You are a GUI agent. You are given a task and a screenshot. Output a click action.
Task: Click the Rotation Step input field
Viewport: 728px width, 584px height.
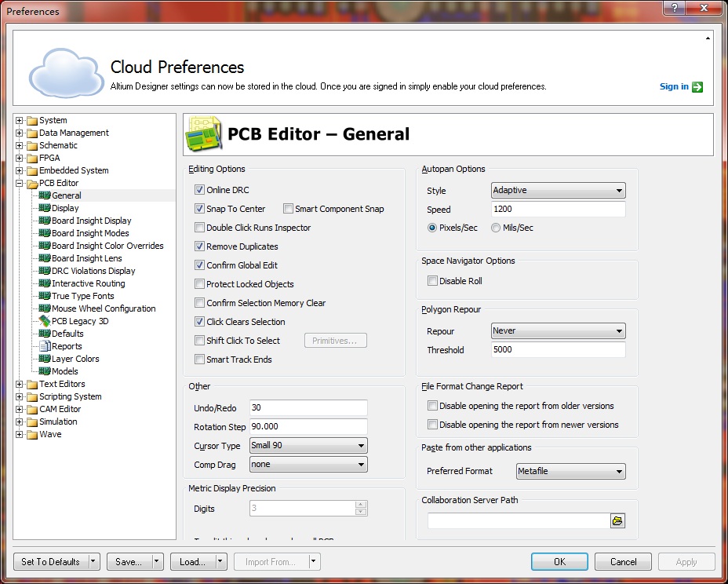click(x=308, y=426)
